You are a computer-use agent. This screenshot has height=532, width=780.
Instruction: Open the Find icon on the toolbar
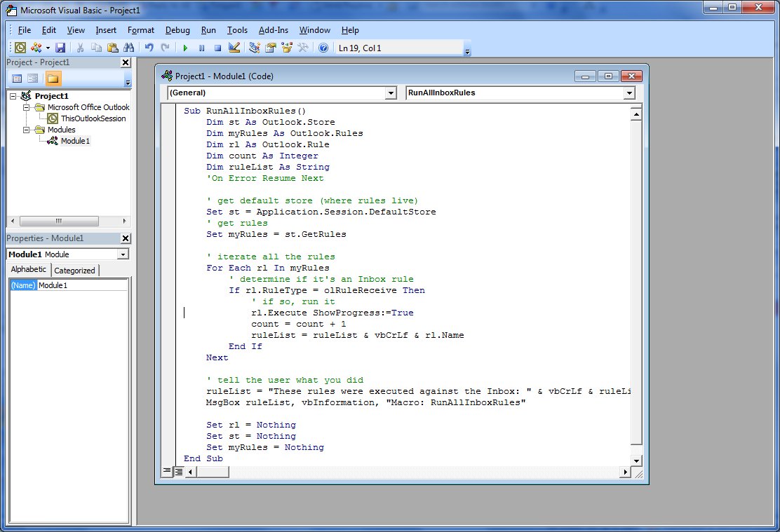point(130,47)
